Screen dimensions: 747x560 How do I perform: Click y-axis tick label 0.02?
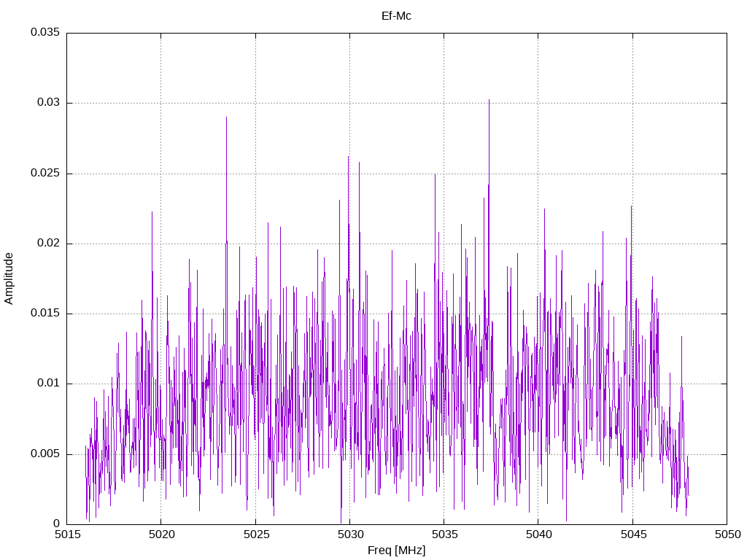click(x=49, y=244)
